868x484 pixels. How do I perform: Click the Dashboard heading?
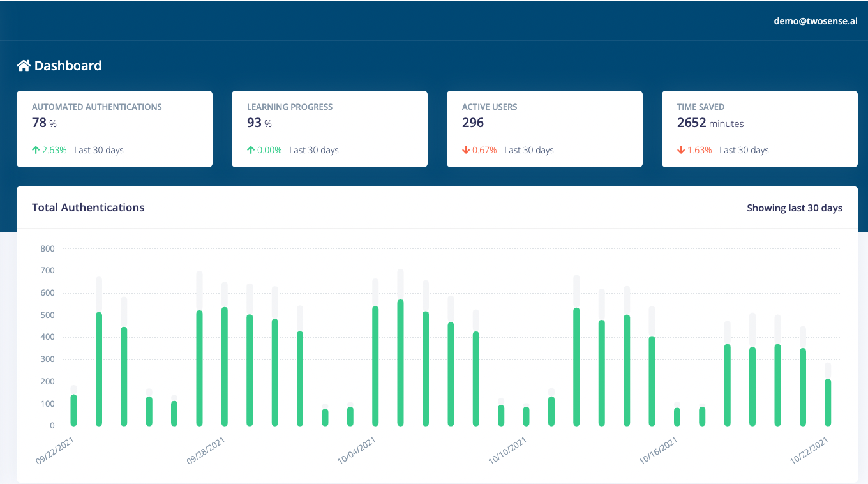(68, 65)
